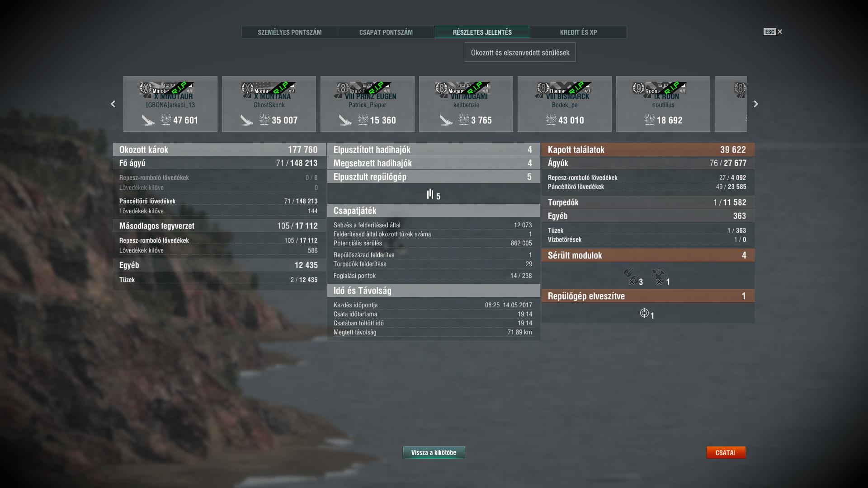
Task: Click the damaged round module icon
Action: [x=659, y=276]
